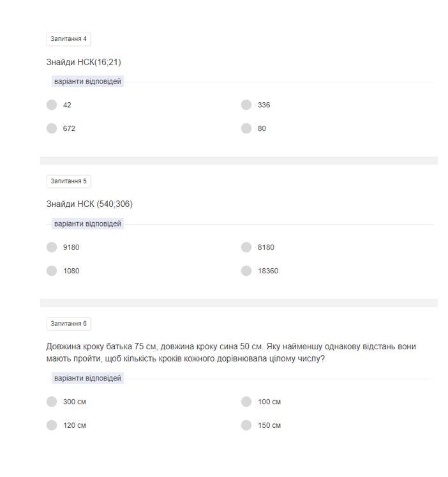
Task: Select the 80 answer option
Action: pyautogui.click(x=246, y=128)
